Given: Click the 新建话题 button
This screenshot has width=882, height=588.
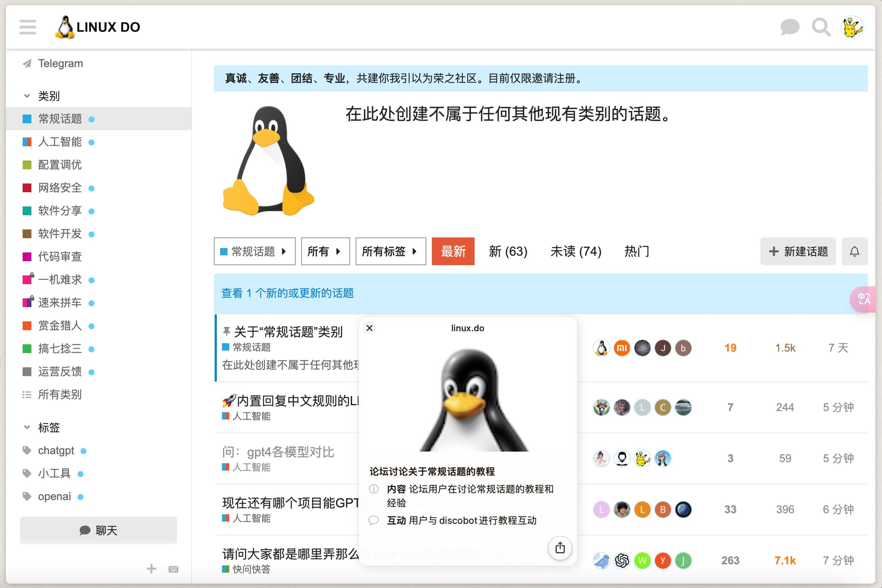Looking at the screenshot, I should (x=798, y=251).
